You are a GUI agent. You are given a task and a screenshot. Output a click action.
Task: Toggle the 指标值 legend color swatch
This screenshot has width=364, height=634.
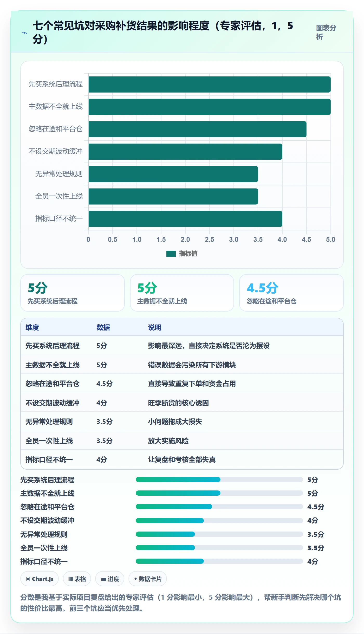[x=171, y=254]
